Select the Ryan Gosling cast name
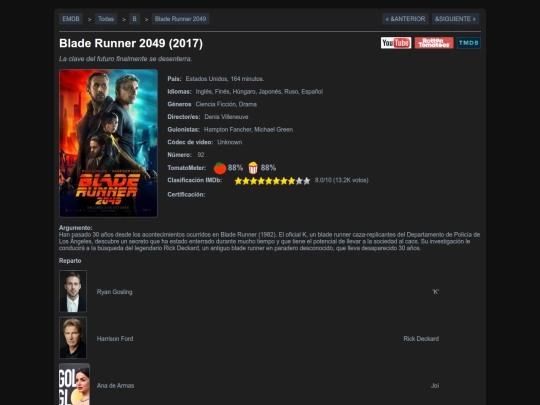The image size is (540, 405). pos(114,292)
